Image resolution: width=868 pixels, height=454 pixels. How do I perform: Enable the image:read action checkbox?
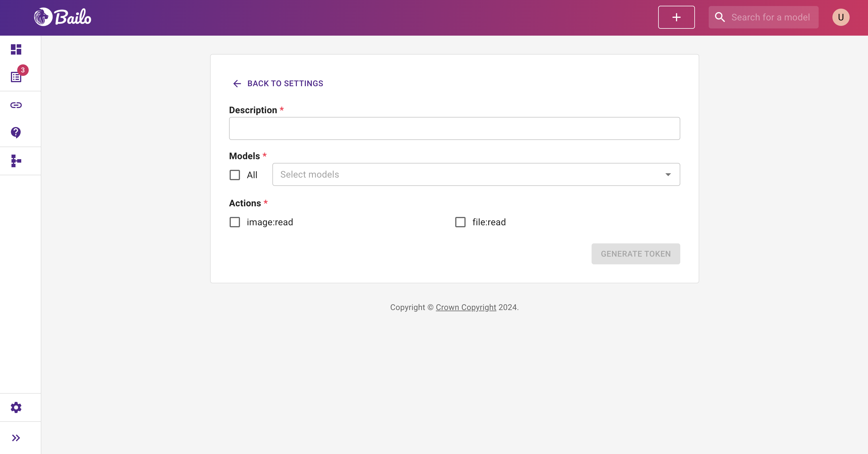(235, 222)
